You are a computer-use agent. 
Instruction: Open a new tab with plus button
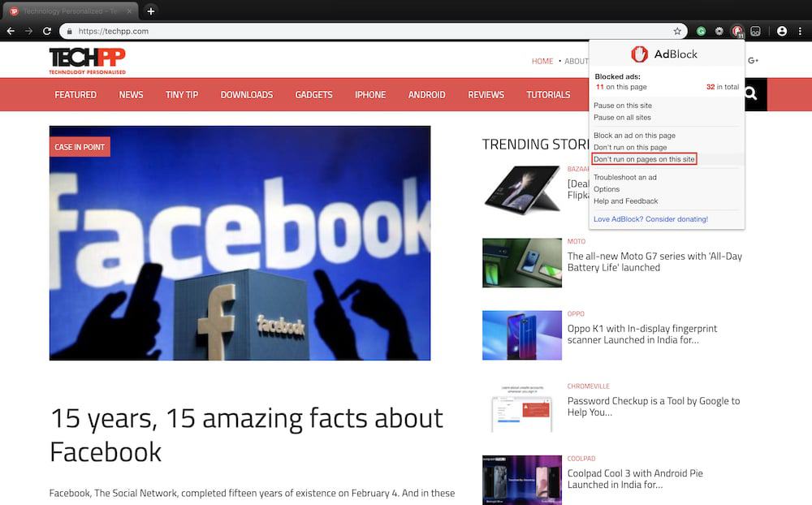[151, 11]
